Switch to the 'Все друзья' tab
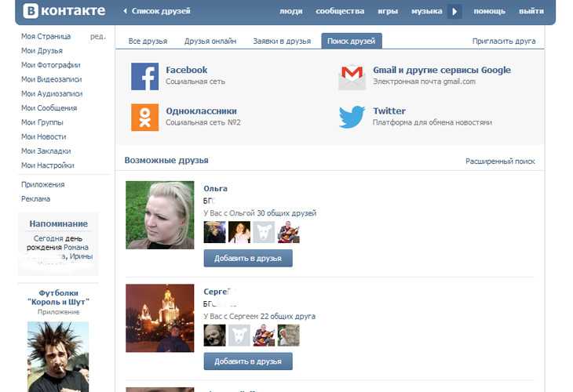 (148, 42)
